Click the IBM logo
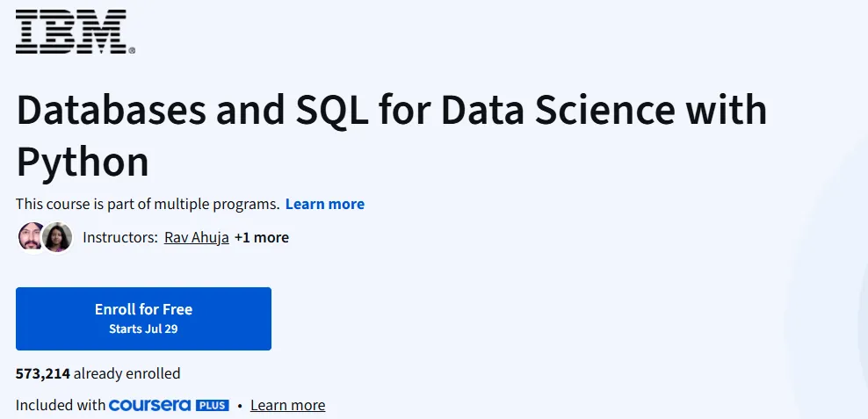Viewport: 868px width, 419px height. click(x=72, y=31)
